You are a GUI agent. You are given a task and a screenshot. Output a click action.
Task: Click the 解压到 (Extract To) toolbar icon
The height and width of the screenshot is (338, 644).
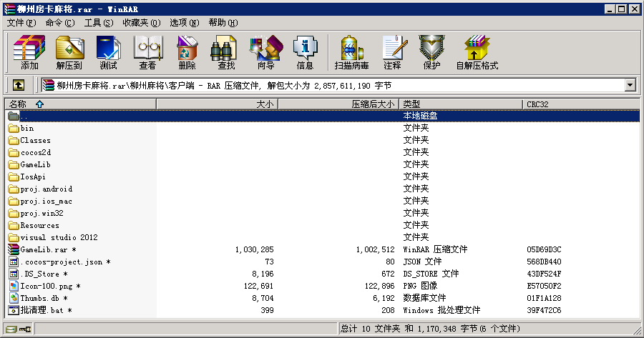pos(69,52)
